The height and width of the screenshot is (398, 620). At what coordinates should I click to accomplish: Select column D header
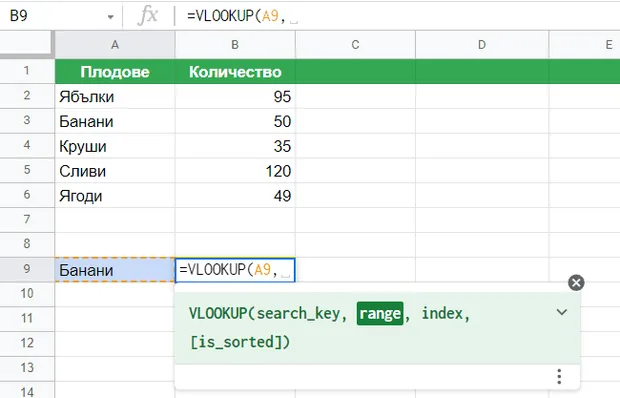pyautogui.click(x=482, y=45)
